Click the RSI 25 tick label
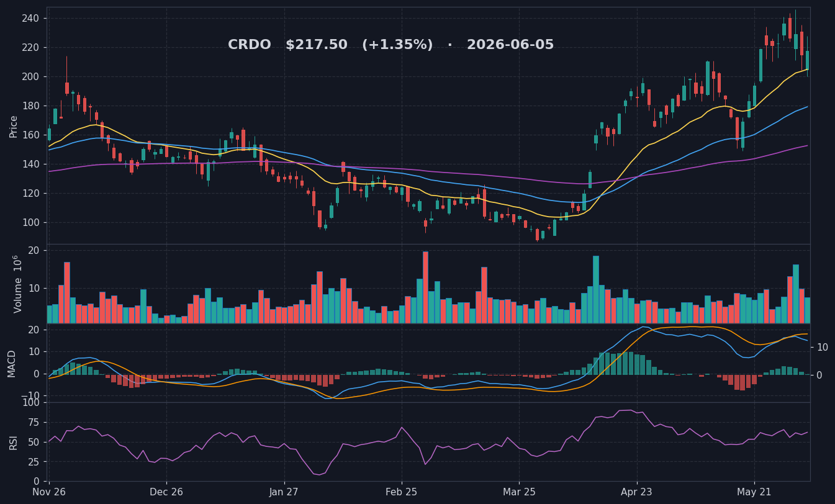Viewport: 835px width, 504px height. (34, 462)
